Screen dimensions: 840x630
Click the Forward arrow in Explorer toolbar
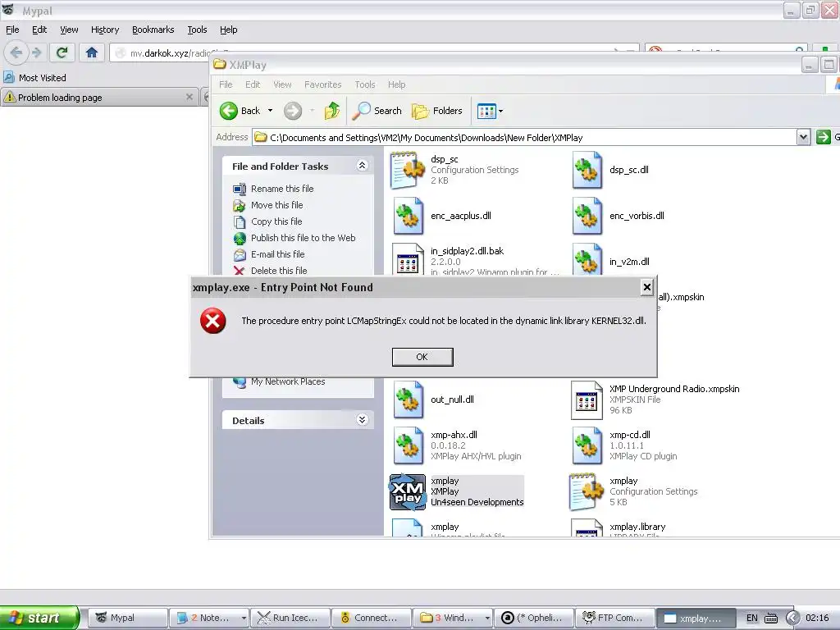coord(293,111)
